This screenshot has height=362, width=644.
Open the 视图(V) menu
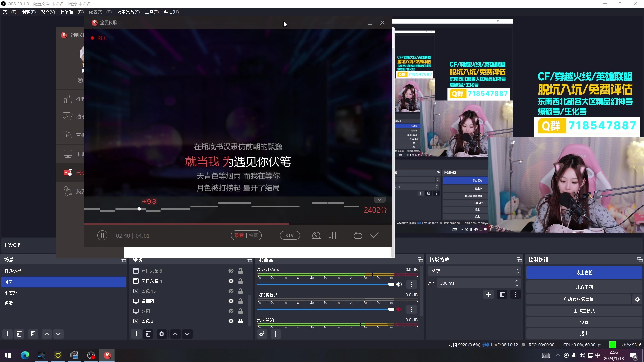click(48, 12)
